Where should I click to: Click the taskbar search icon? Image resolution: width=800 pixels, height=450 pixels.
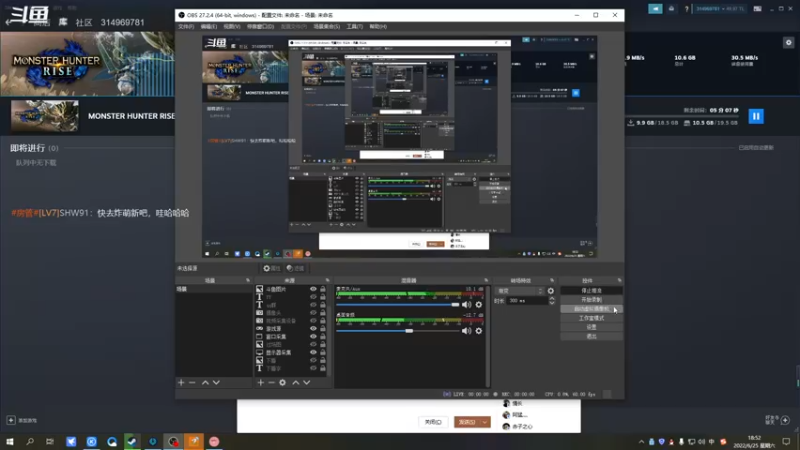(30, 441)
